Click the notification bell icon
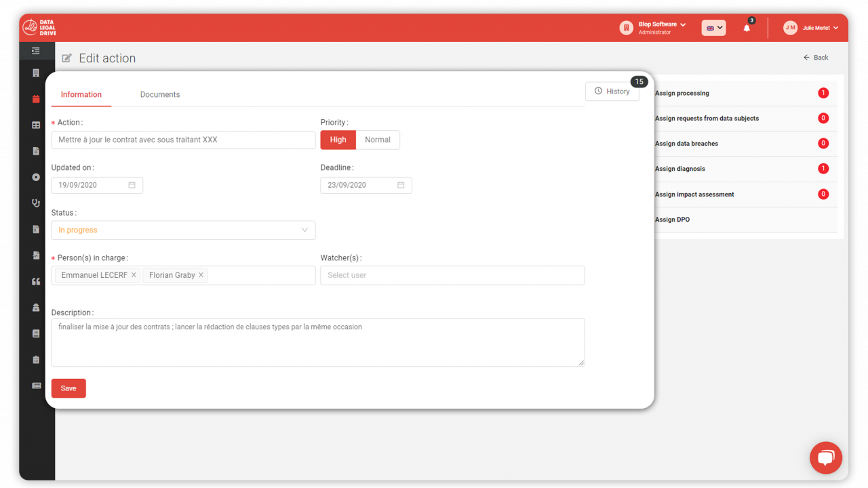 click(747, 28)
